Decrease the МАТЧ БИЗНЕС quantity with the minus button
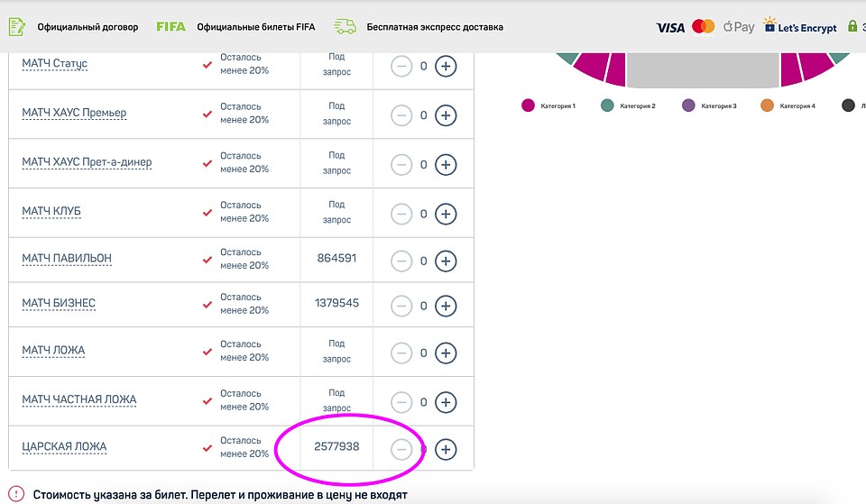866x504 pixels. 401,306
